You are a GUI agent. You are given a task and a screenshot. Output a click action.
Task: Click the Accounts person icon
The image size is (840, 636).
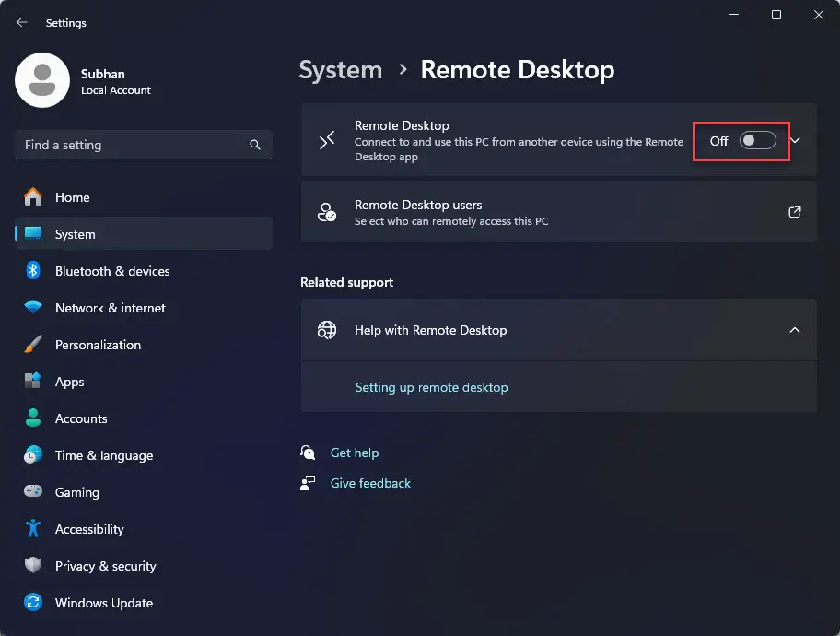[33, 418]
